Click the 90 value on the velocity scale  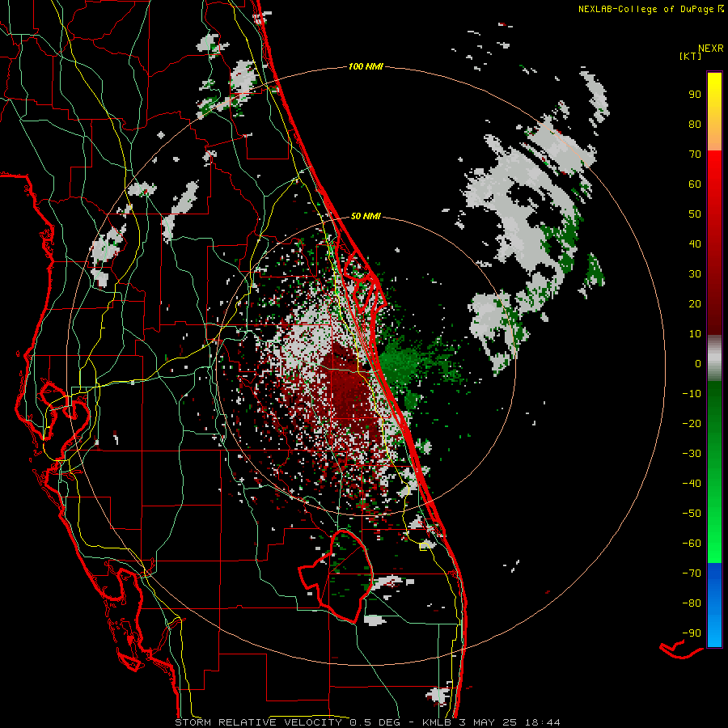695,94
